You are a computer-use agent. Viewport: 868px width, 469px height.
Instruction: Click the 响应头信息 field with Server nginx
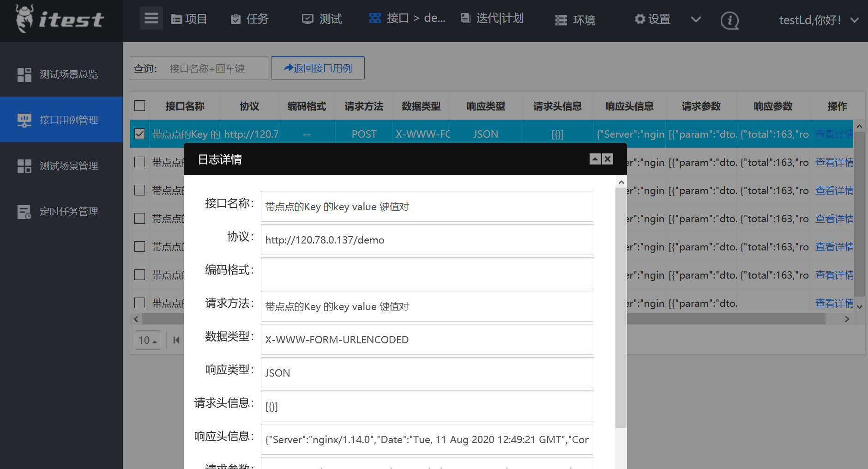[x=427, y=439]
